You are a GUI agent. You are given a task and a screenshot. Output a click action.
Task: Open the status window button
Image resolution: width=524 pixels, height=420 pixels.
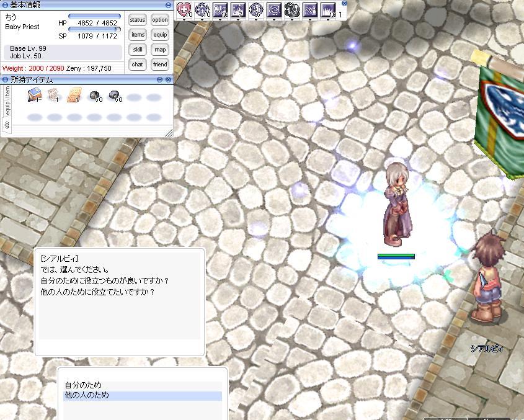click(138, 20)
